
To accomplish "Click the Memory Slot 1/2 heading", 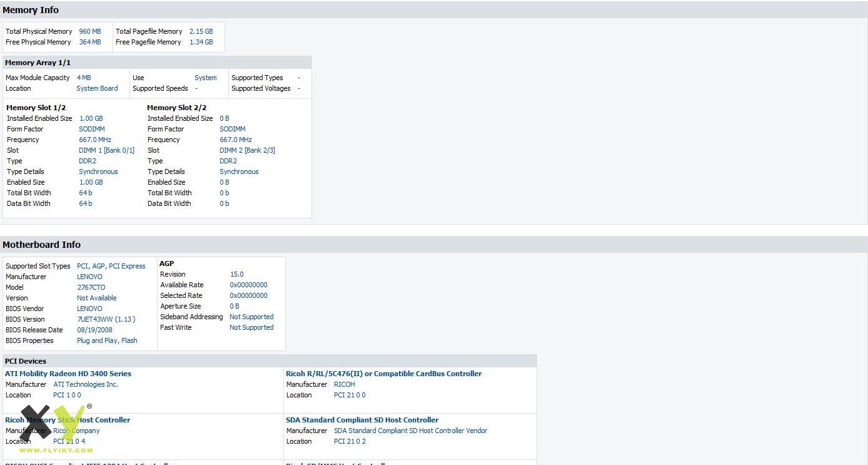I will (x=36, y=108).
